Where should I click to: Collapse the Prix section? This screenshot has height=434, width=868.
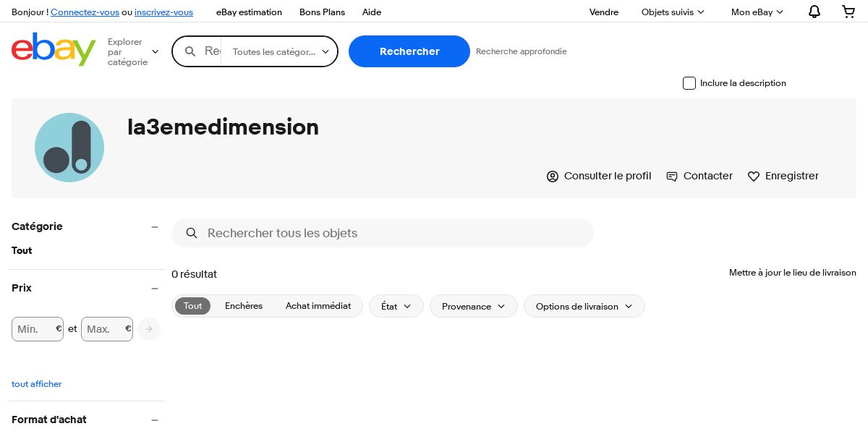coord(154,288)
